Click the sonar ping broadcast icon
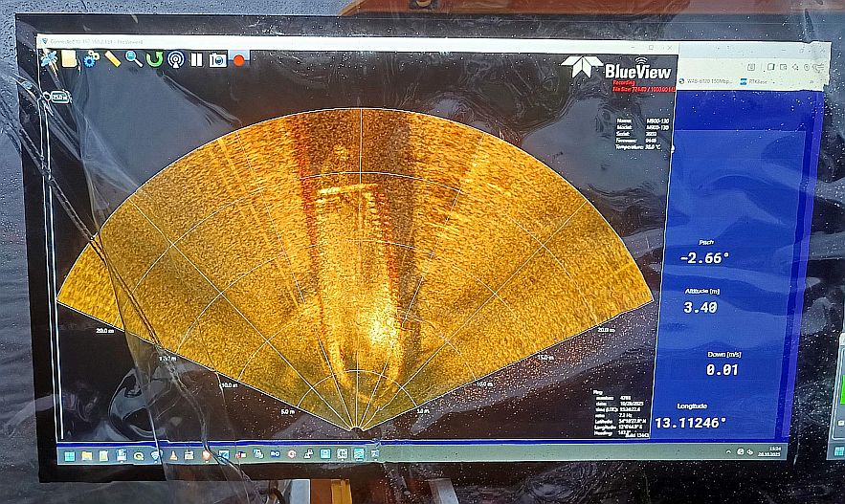The height and width of the screenshot is (504, 845). (176, 59)
